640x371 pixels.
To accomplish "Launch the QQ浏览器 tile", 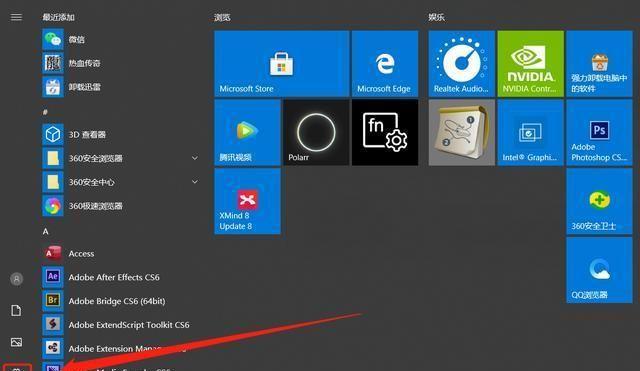I will tap(599, 270).
